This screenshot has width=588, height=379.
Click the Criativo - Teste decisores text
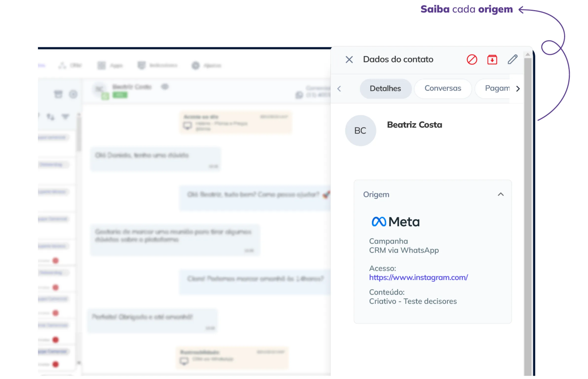[x=413, y=302]
